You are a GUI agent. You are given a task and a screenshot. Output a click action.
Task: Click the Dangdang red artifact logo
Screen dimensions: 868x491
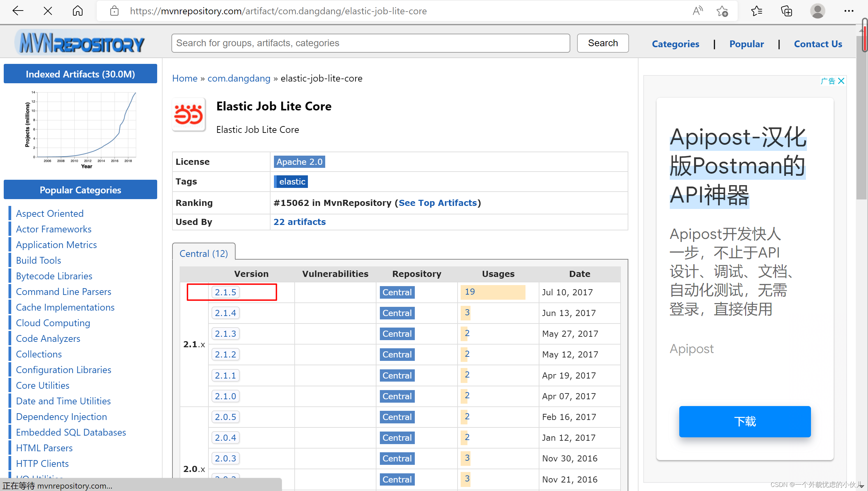click(189, 115)
